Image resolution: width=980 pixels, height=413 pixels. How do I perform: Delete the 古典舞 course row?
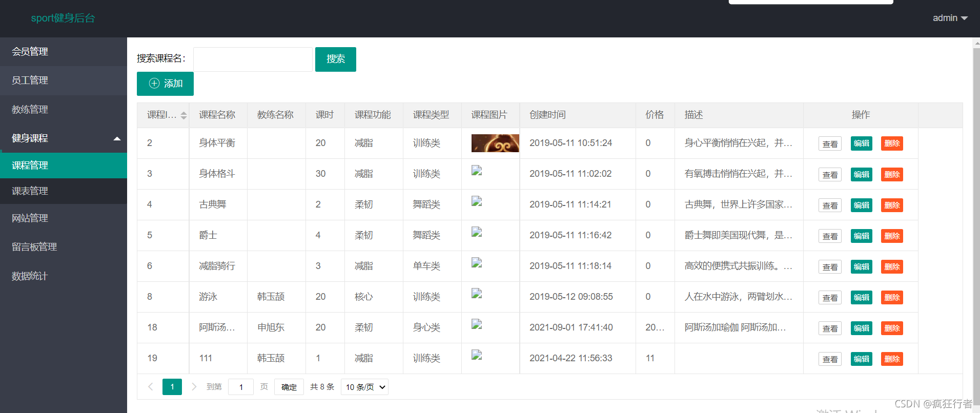point(891,205)
